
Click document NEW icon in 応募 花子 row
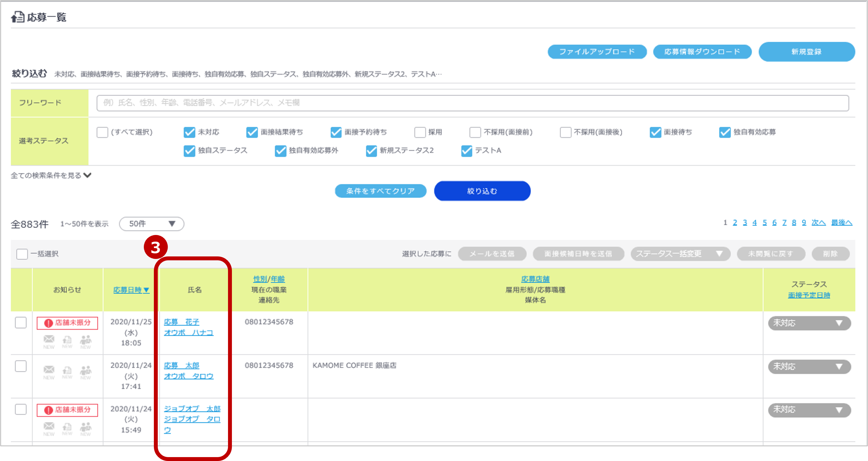[67, 340]
